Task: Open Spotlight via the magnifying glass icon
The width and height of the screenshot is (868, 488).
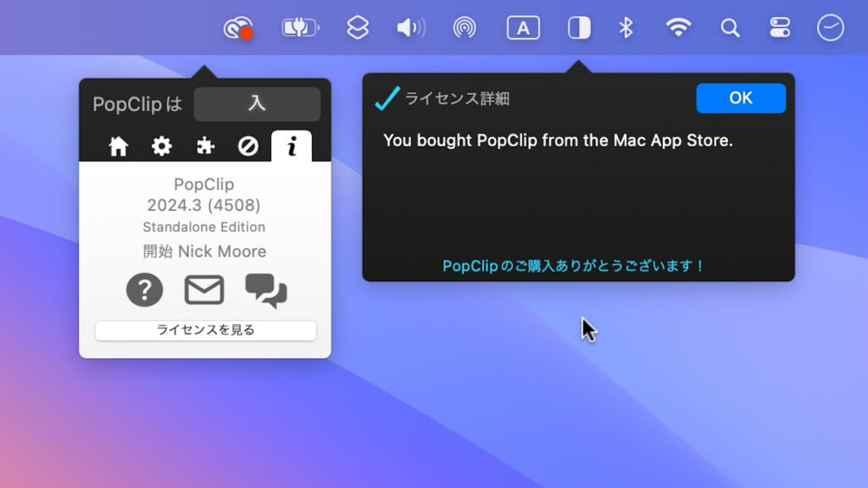Action: click(x=730, y=28)
